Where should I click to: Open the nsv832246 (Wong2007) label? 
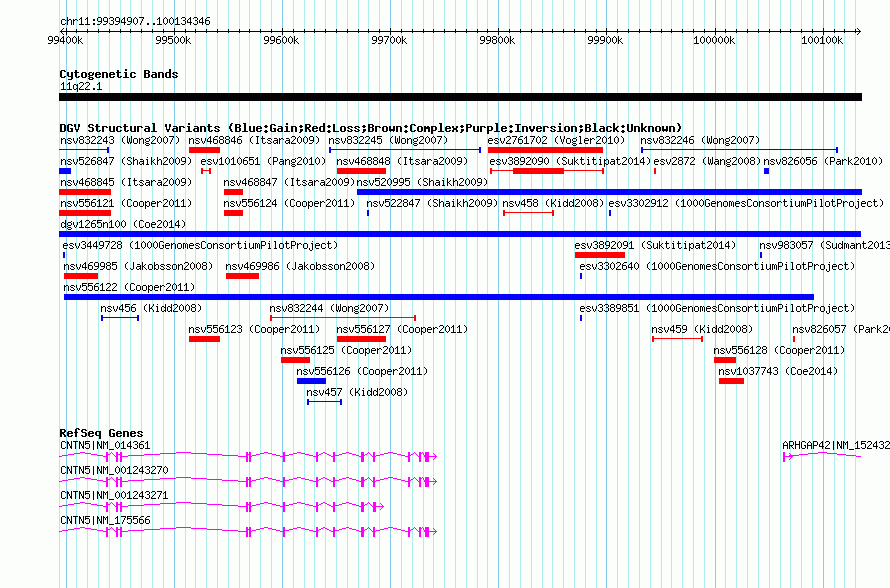700,140
